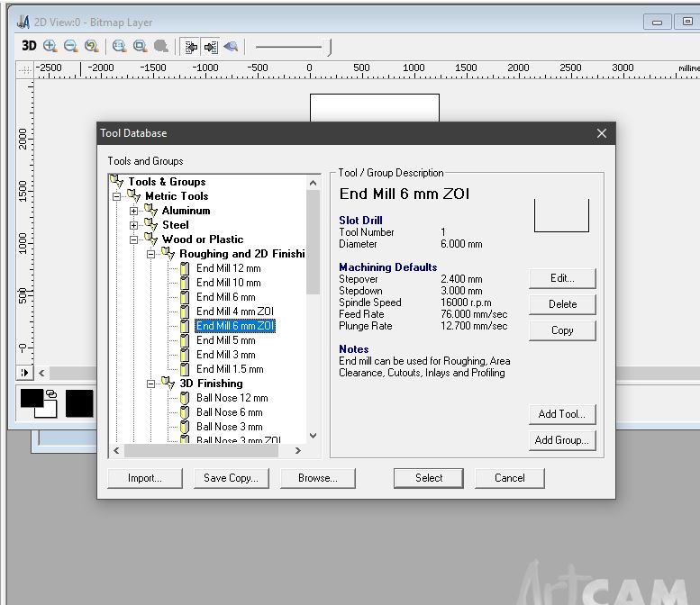Copy the selected tool
The image size is (700, 605).
pos(562,330)
